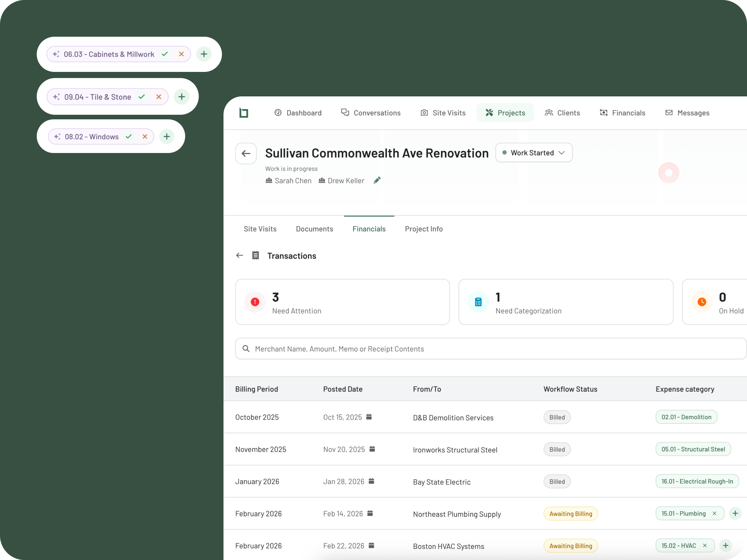Viewport: 747px width, 560px height.
Task: Go to Conversations
Action: click(371, 113)
